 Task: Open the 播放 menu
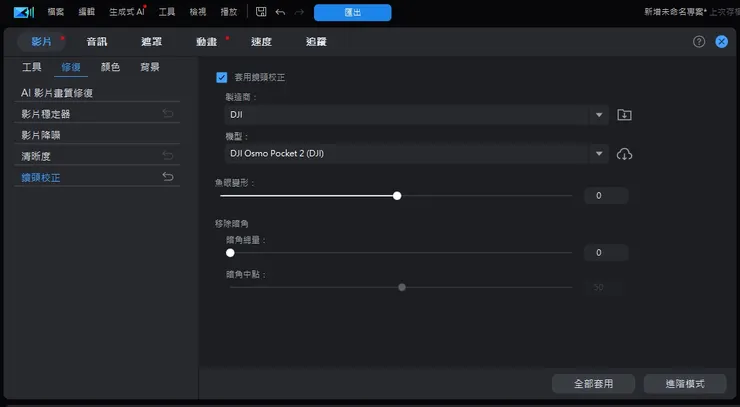[x=229, y=12]
